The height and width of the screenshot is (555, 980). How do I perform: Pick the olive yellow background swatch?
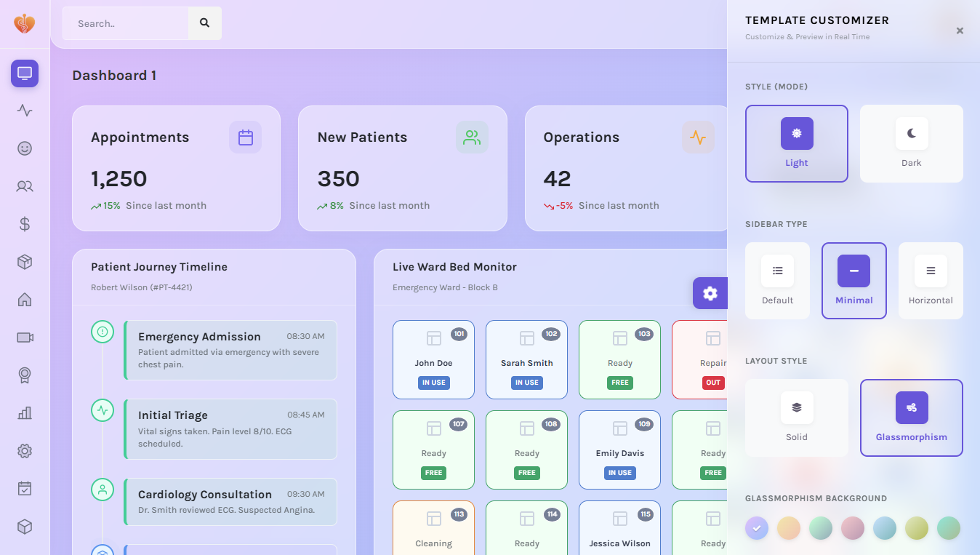pos(917,528)
